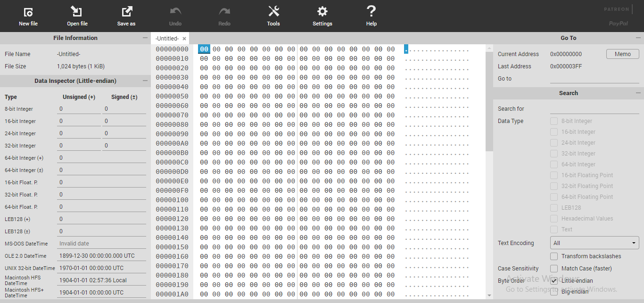644x303 pixels.
Task: Visit the PayPal link
Action: [619, 23]
